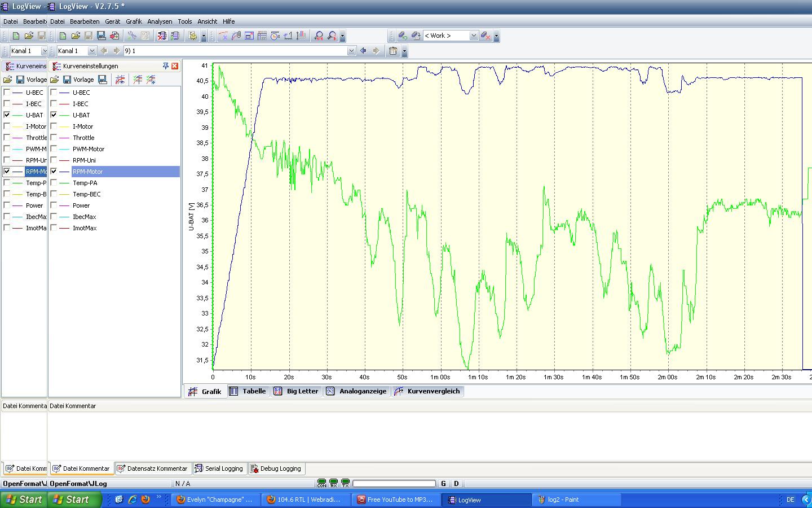The width and height of the screenshot is (812, 508).
Task: Click the curve icon with the eye
Action: [x=120, y=80]
